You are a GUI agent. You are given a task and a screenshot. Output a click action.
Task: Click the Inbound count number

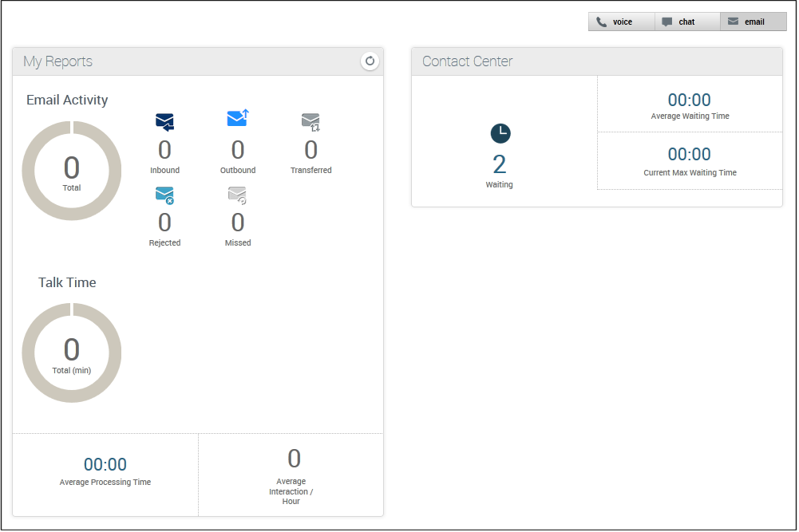(164, 150)
